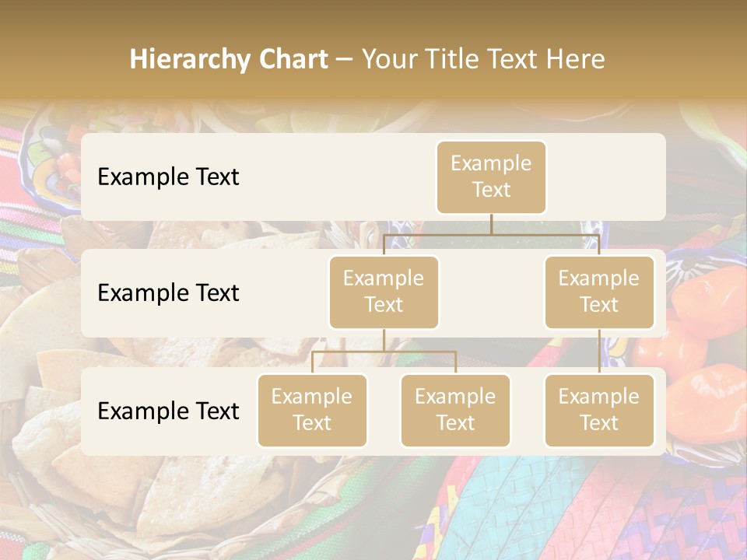Viewport: 747px width, 560px height.
Task: Select the connector line below the root node
Action: point(491,225)
